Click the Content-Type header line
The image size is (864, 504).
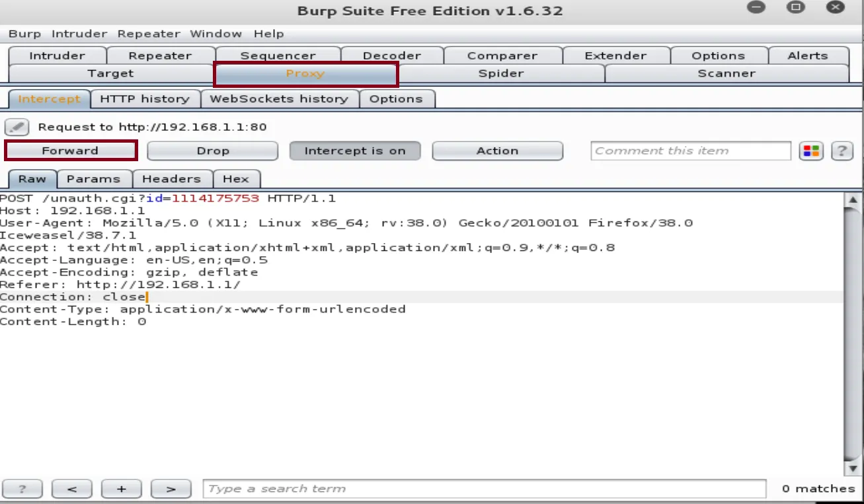point(203,309)
